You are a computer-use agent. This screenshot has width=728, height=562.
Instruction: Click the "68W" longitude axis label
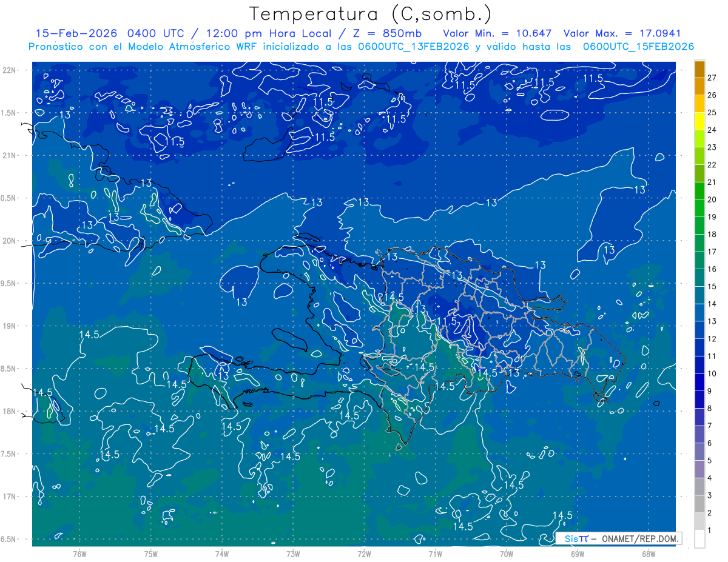649,554
